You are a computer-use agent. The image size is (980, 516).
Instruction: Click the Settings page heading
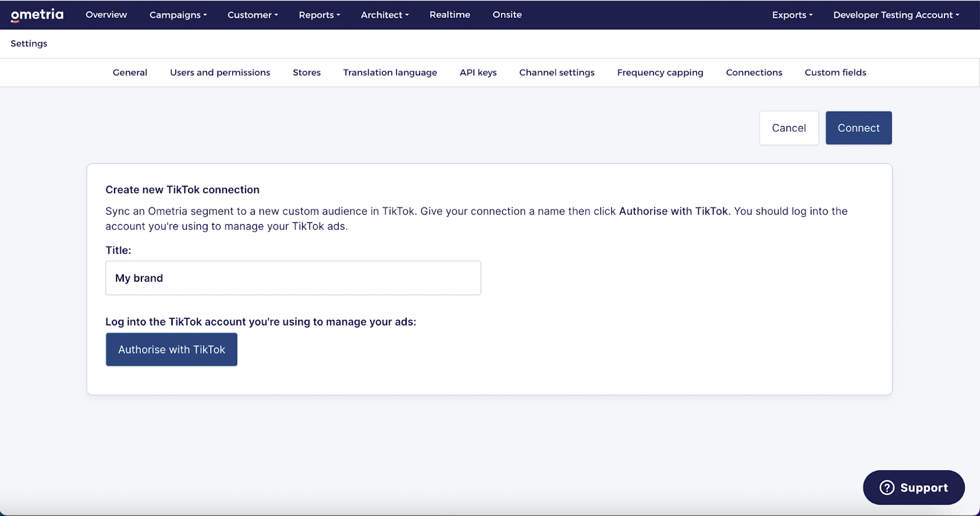(x=29, y=44)
